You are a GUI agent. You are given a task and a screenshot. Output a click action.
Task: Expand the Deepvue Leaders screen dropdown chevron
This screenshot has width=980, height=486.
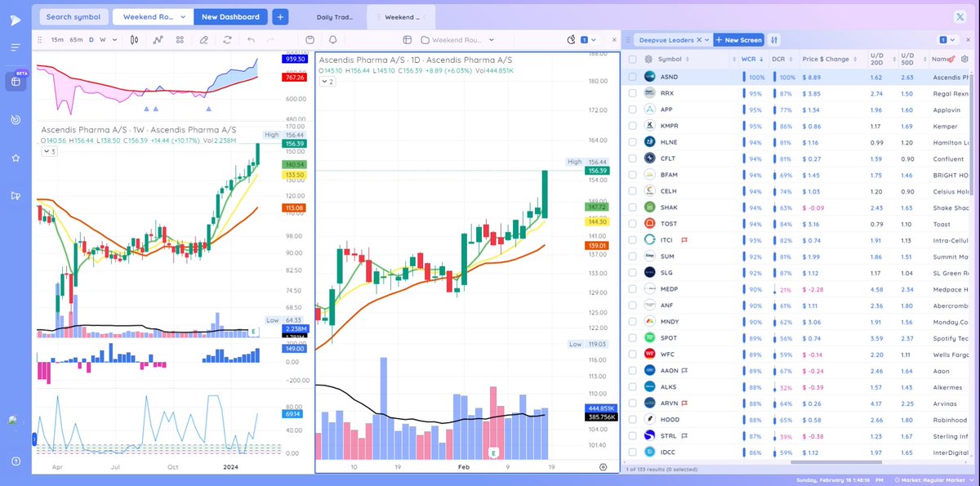(707, 39)
